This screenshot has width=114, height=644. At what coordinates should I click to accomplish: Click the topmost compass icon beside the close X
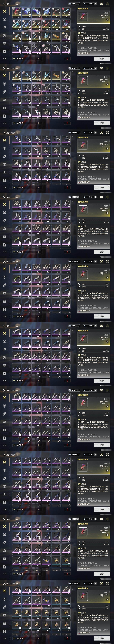tap(101, 4)
